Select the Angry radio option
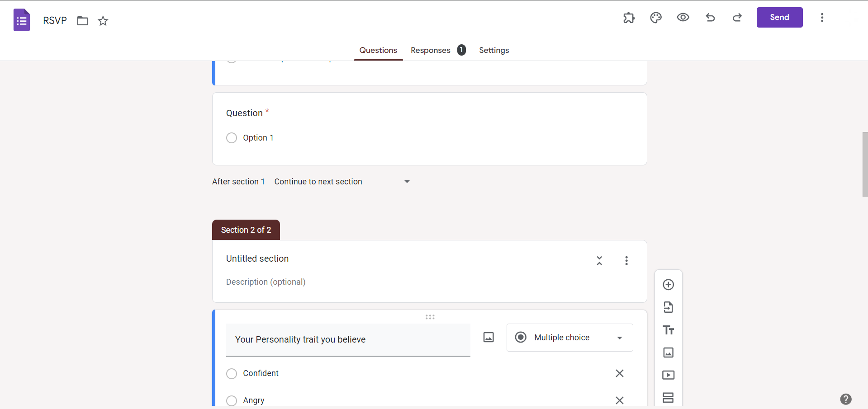Screen dimensions: 868x409 (x=232, y=401)
